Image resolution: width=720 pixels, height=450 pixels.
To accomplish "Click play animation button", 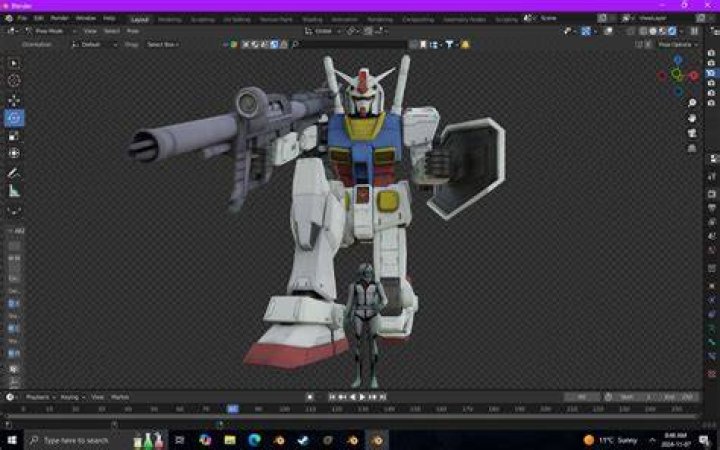I will [x=362, y=397].
